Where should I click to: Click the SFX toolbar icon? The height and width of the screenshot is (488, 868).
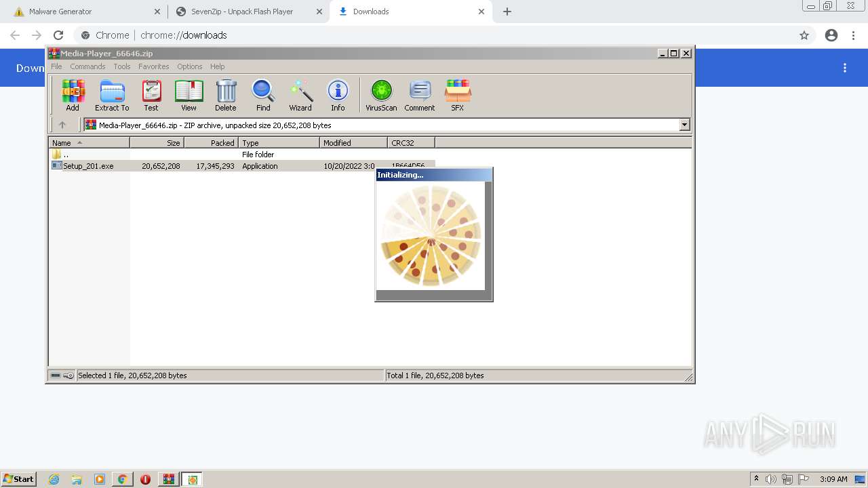[458, 95]
